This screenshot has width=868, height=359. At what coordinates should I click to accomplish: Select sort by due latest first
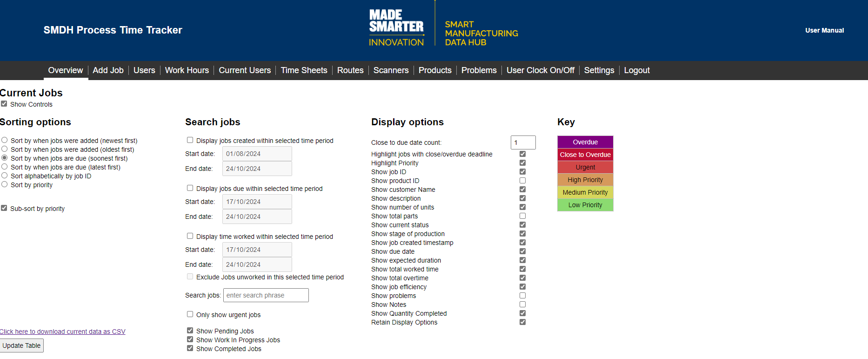(x=5, y=167)
